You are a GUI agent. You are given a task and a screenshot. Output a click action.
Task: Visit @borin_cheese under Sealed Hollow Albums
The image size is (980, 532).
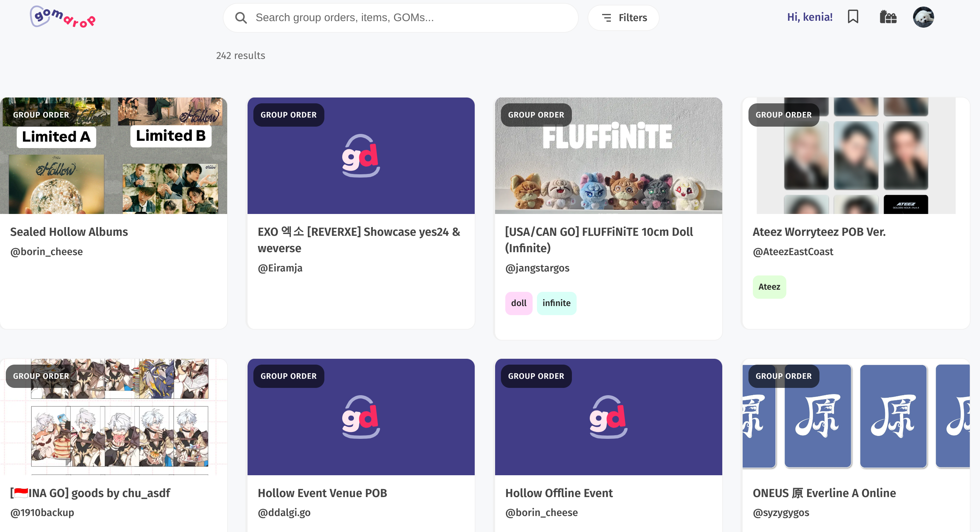tap(46, 251)
